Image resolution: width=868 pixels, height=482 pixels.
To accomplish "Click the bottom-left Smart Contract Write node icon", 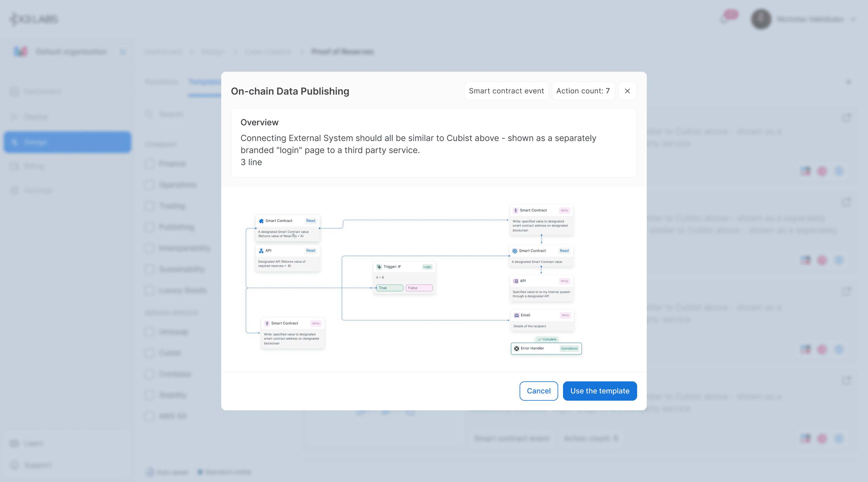I will tap(267, 323).
